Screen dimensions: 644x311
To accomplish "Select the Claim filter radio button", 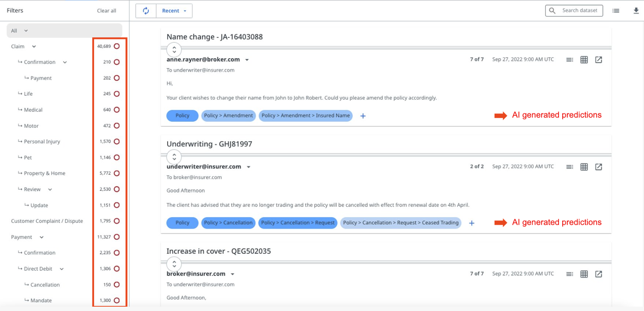I will tap(117, 46).
